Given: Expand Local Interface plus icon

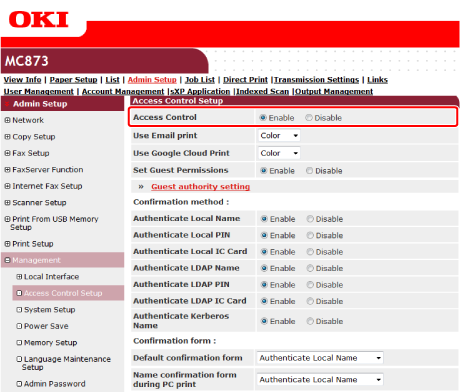Looking at the screenshot, I should [x=19, y=277].
